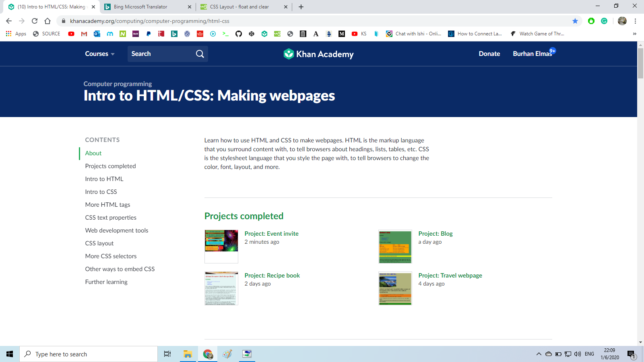Image resolution: width=644 pixels, height=362 pixels.
Task: Click the browser home button
Action: [47, 21]
